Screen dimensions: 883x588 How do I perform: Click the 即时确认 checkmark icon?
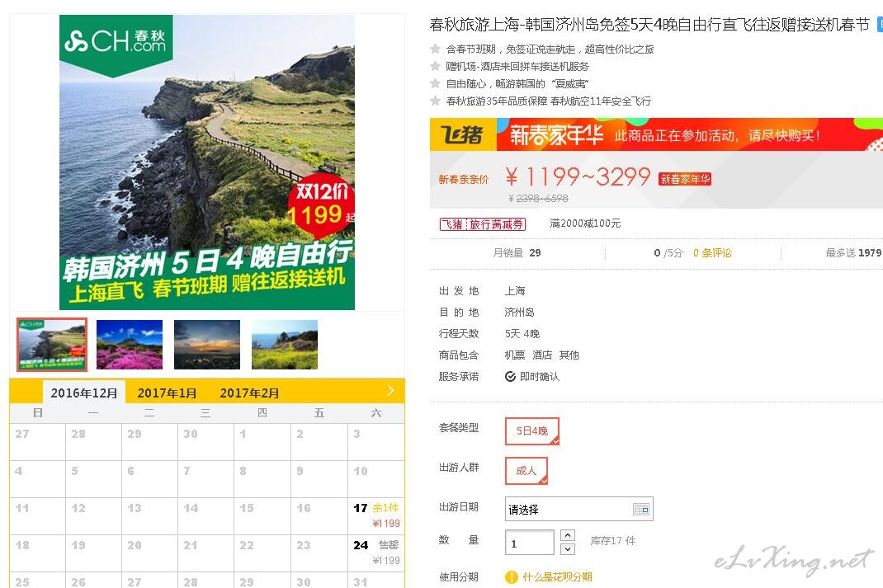point(510,376)
